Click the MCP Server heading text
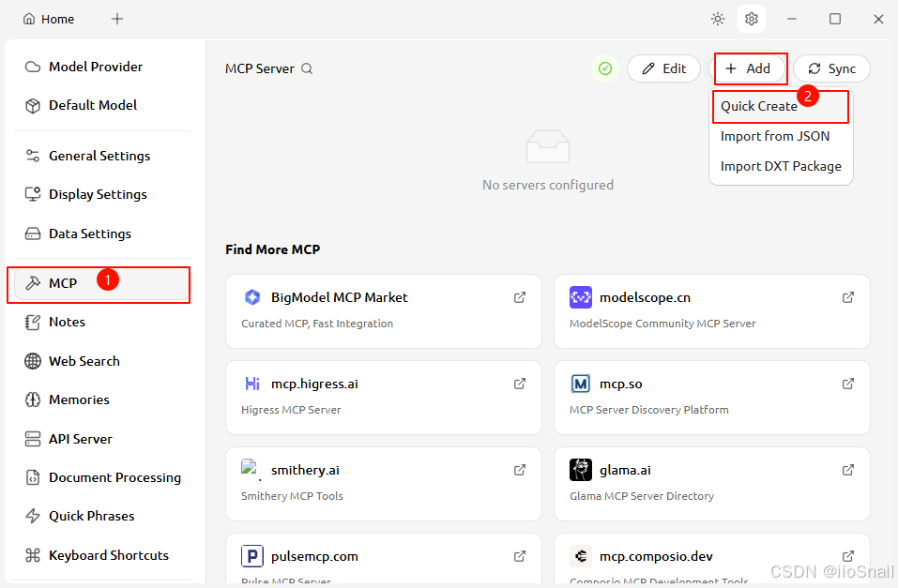Viewport: 898px width, 588px height. [x=259, y=68]
